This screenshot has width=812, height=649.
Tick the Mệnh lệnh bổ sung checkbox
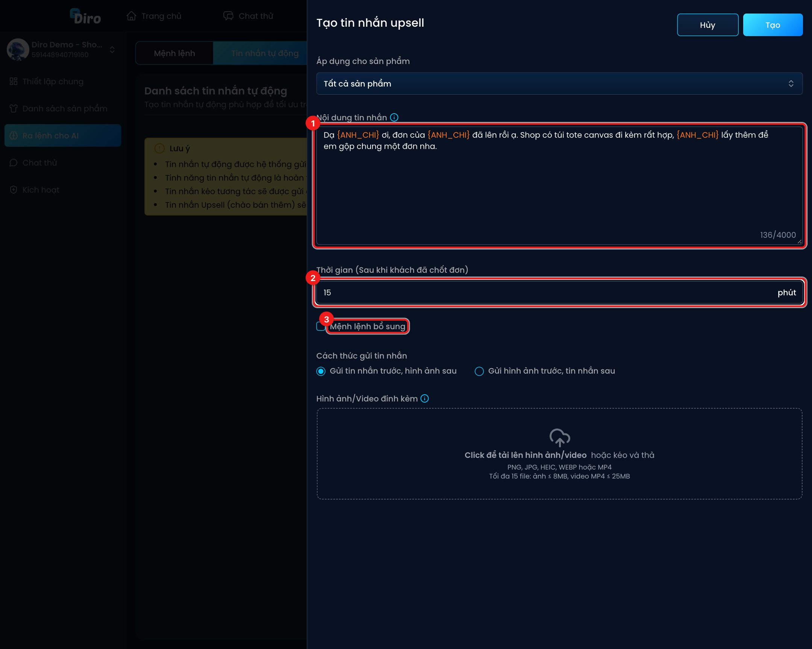pos(321,327)
